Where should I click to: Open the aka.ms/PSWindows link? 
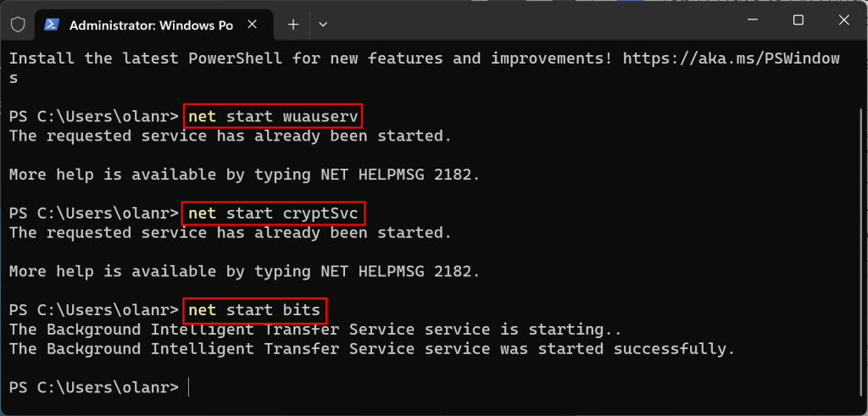(731, 58)
